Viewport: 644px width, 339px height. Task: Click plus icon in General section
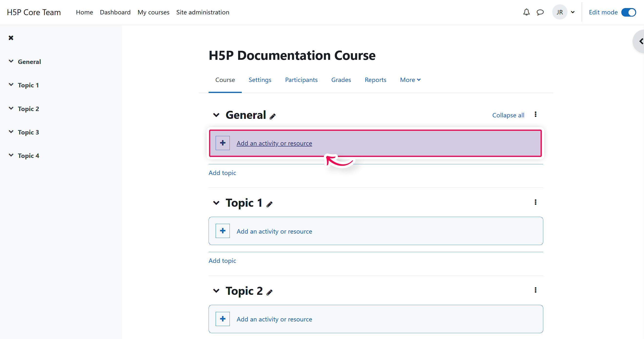(x=222, y=143)
